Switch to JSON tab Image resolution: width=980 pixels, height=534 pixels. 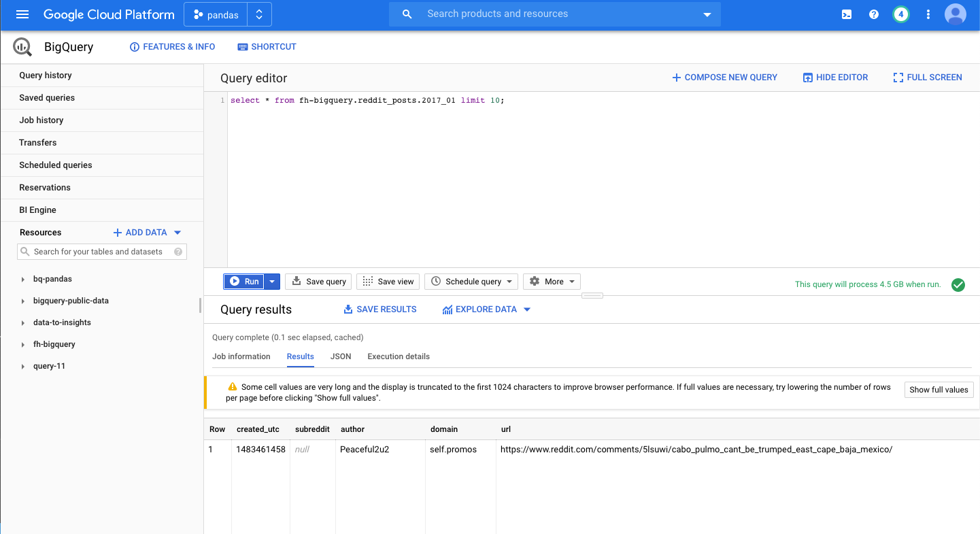pyautogui.click(x=341, y=356)
